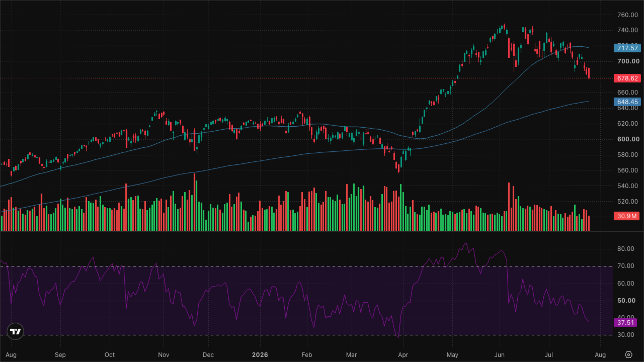The image size is (644, 362).
Task: Click the Jul time axis label
Action: pyautogui.click(x=549, y=355)
